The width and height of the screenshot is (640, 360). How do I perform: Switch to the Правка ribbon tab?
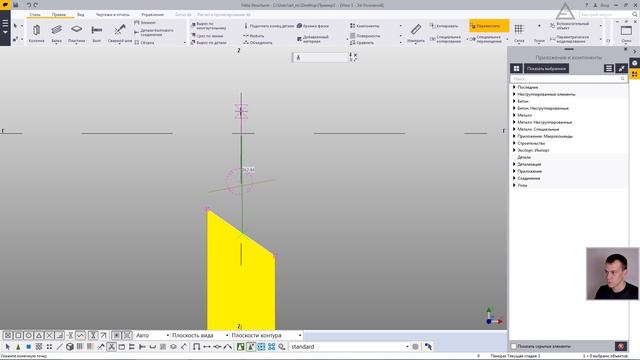pyautogui.click(x=59, y=14)
